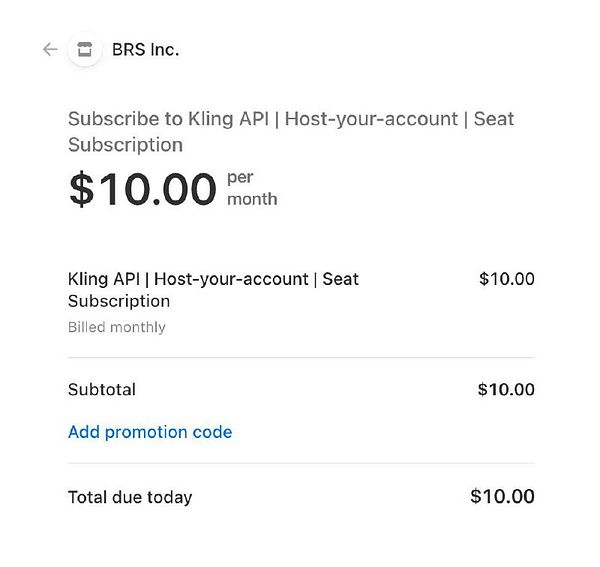Click the divider line above Subtotal
This screenshot has width=600, height=567.
tap(301, 357)
